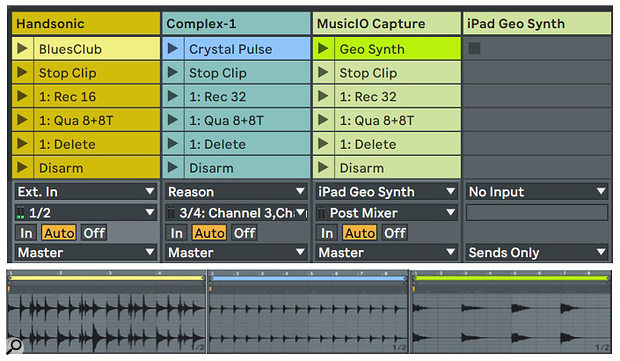This screenshot has height=361, width=620.
Task: Open Handsonic Ext. In input dropdown
Action: (x=86, y=192)
